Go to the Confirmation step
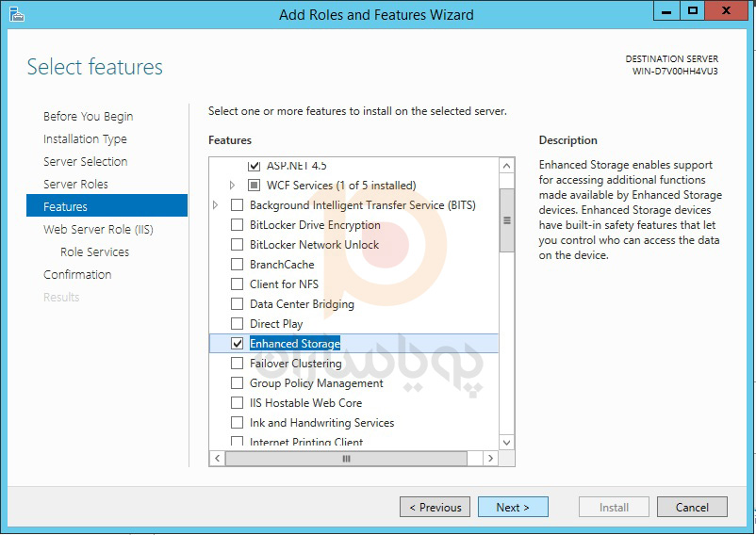This screenshot has width=756, height=535. pyautogui.click(x=77, y=274)
